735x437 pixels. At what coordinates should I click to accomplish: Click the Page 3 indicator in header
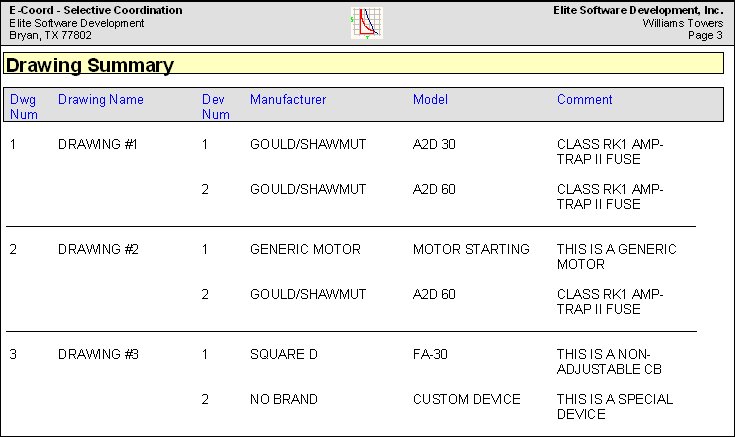click(705, 35)
